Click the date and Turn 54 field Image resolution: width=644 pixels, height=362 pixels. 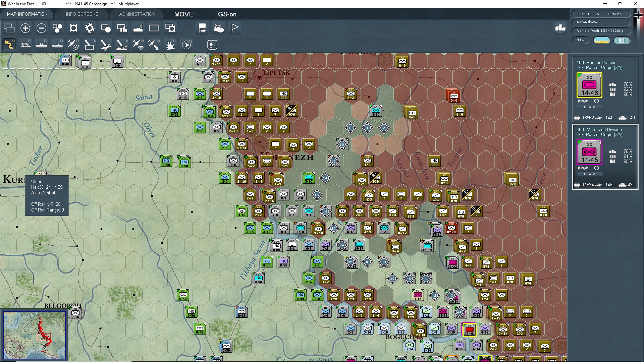600,14
